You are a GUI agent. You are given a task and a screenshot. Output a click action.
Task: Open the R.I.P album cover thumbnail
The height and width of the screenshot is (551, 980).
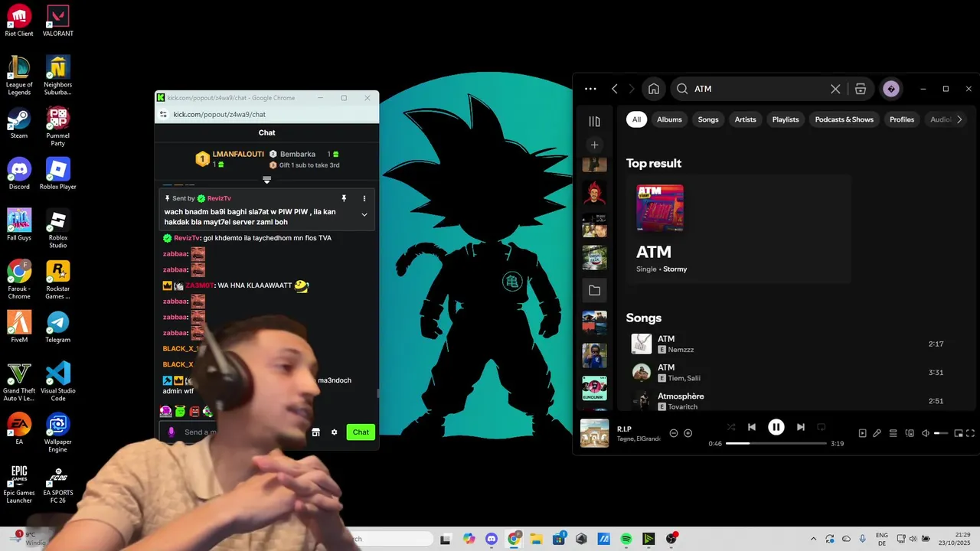coord(594,433)
